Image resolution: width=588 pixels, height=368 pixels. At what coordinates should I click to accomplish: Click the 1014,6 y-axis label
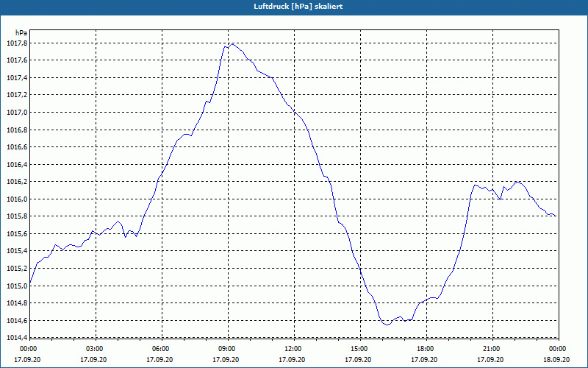[17, 320]
